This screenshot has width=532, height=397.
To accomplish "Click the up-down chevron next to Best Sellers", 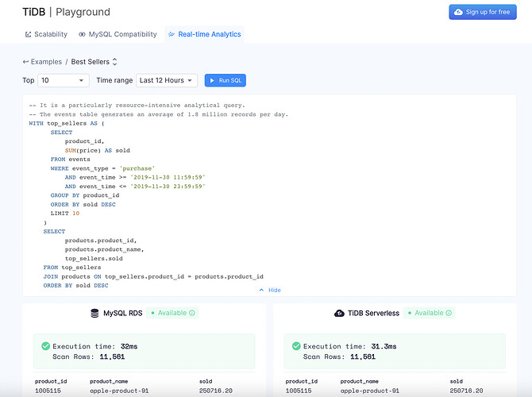I will [114, 62].
